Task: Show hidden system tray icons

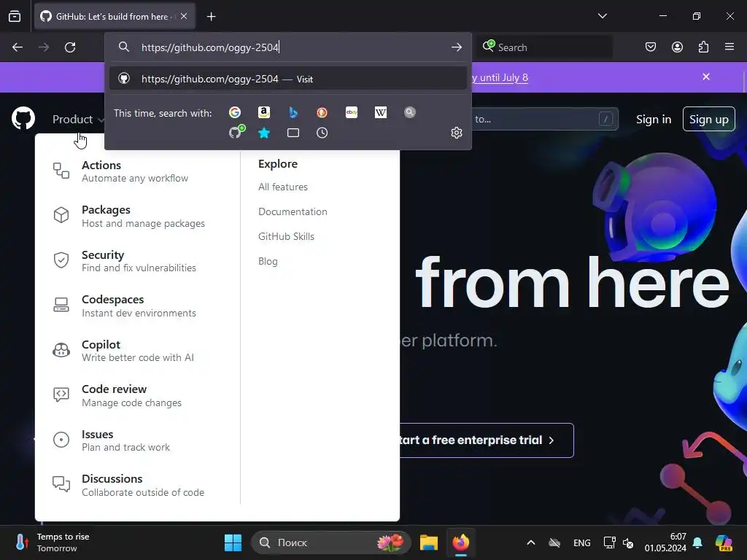Action: point(531,542)
